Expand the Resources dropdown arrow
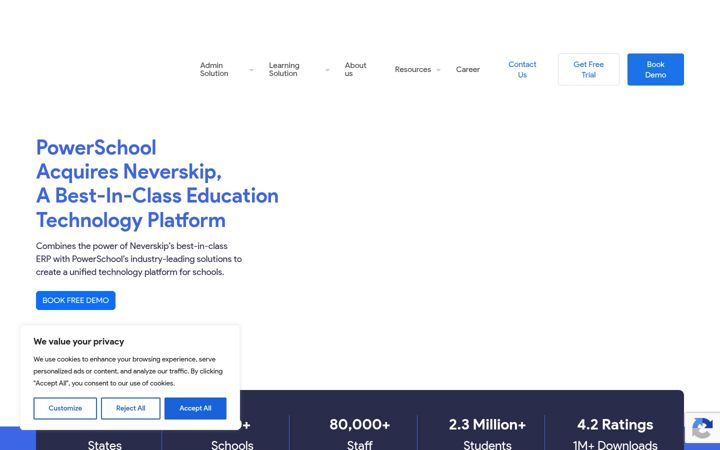Screen dimensions: 720x450 click(x=438, y=70)
